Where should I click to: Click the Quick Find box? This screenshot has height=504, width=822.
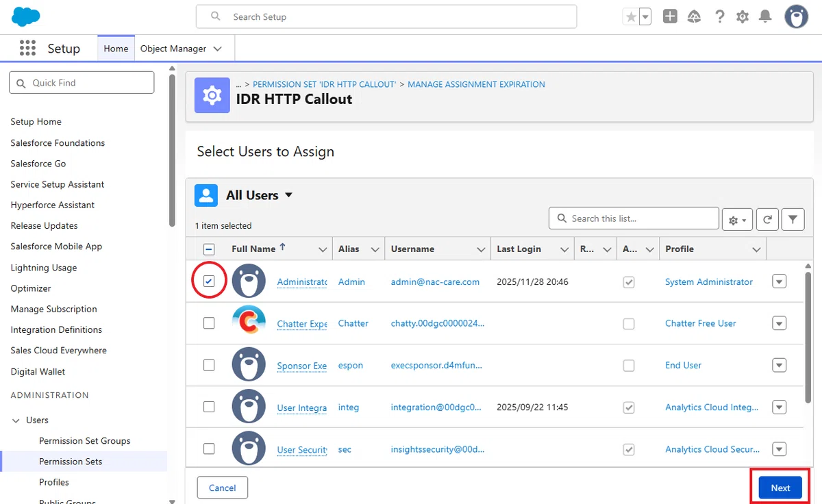(82, 83)
